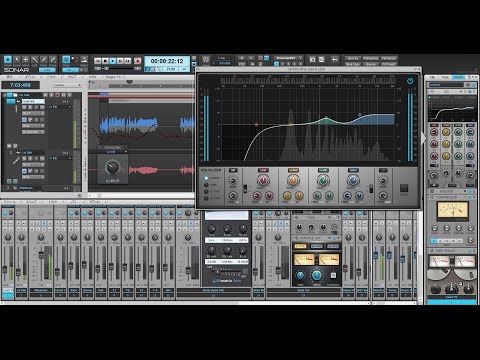The image size is (480, 360).
Task: Toggle the Snap to grid icon
Action: tap(66, 60)
